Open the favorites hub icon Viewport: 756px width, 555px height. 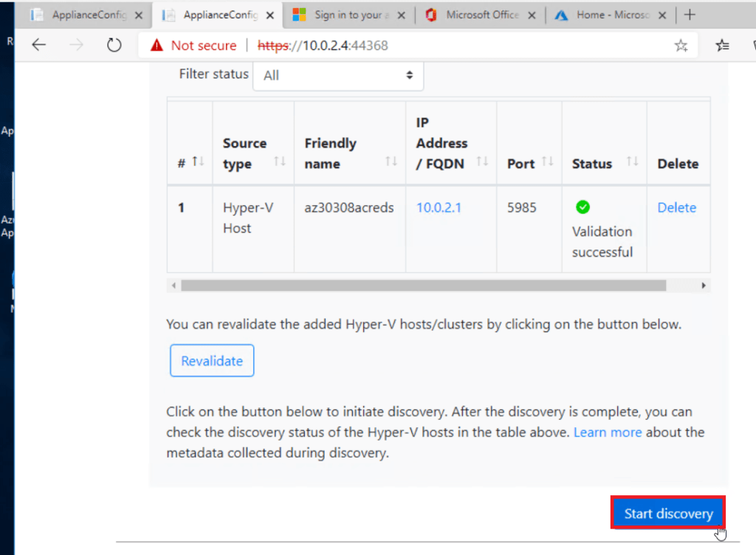(722, 44)
